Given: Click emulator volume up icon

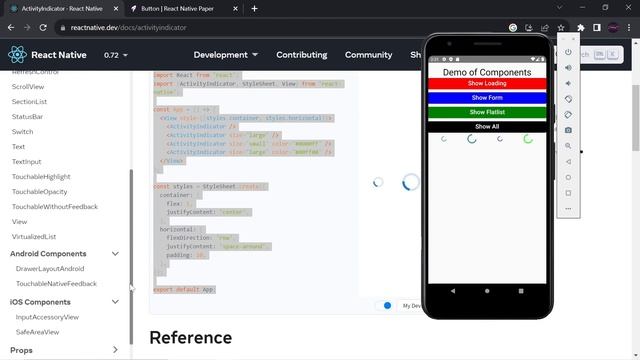Looking at the screenshot, I should coord(568,68).
